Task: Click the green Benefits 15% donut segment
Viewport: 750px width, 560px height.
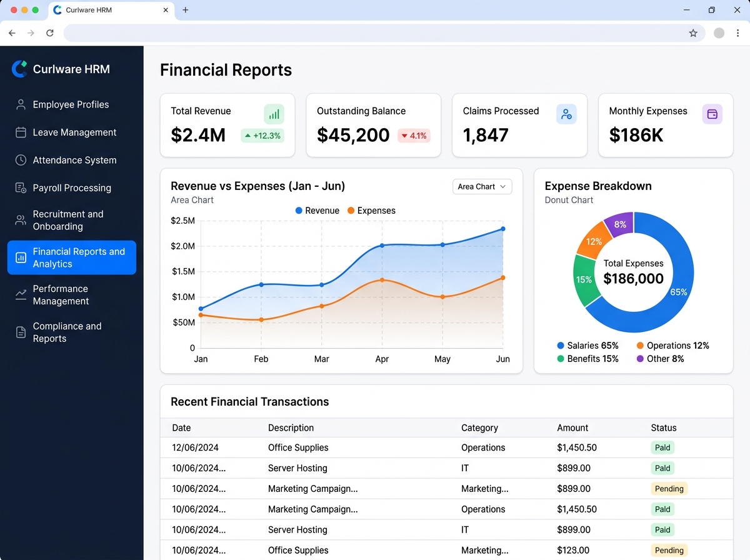Action: point(584,279)
